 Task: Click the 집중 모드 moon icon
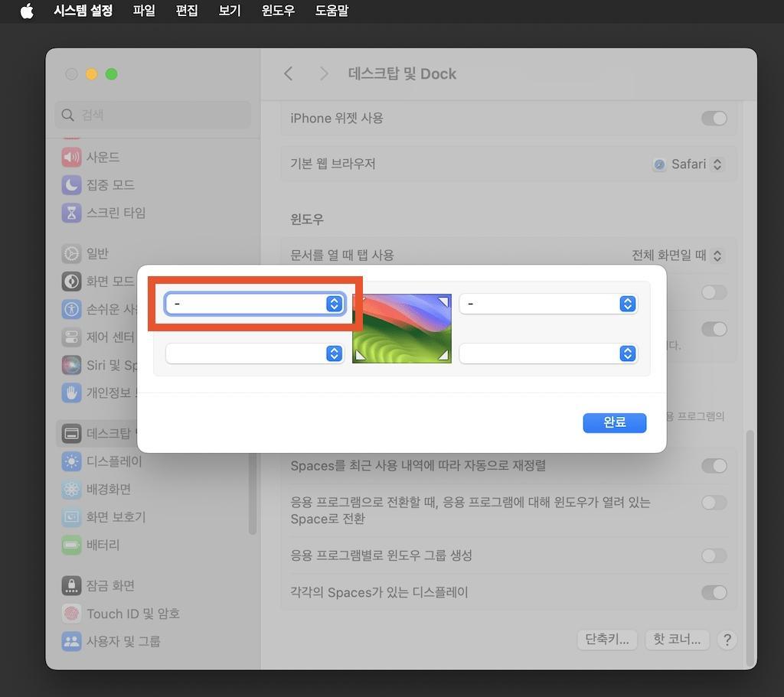(x=71, y=185)
